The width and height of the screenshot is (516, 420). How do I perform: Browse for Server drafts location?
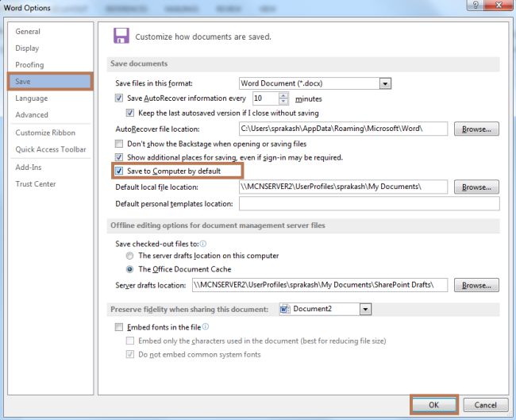pos(476,285)
